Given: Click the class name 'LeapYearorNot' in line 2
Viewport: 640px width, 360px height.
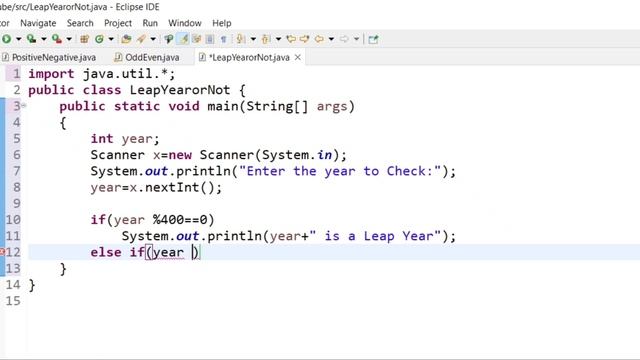Looking at the screenshot, I should (x=180, y=90).
